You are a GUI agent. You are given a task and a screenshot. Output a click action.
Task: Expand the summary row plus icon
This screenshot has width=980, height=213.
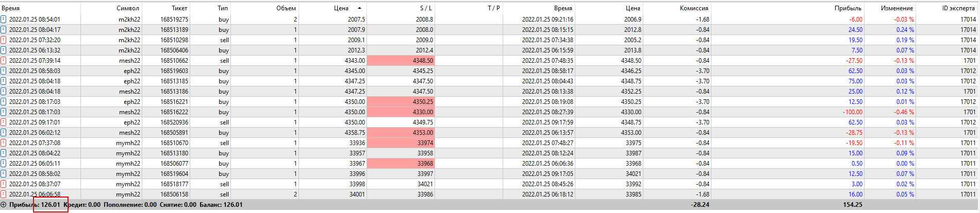[x=4, y=205]
